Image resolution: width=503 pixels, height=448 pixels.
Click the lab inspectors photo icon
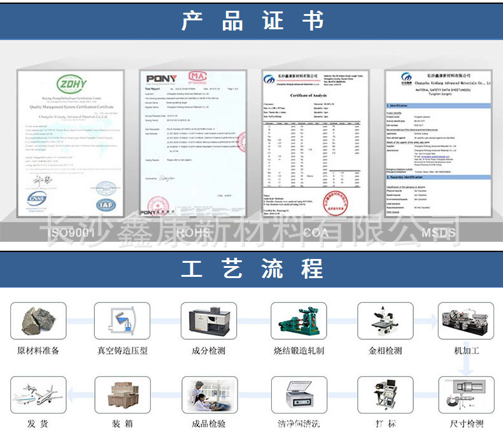click(x=209, y=395)
